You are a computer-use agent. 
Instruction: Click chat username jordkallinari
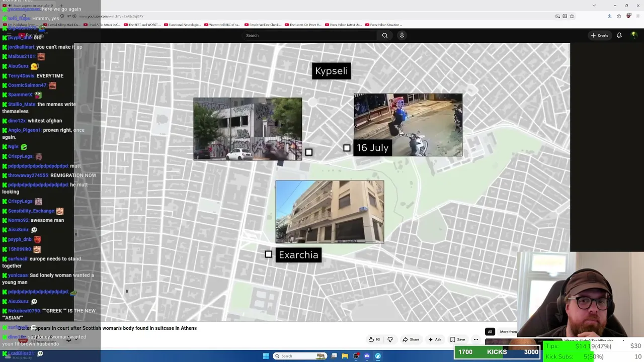coord(21,47)
